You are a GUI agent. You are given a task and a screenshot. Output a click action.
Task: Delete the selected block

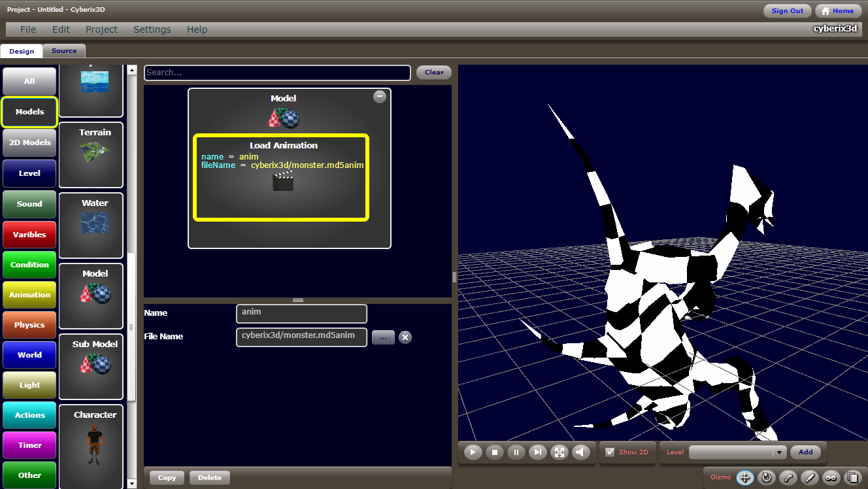[210, 477]
